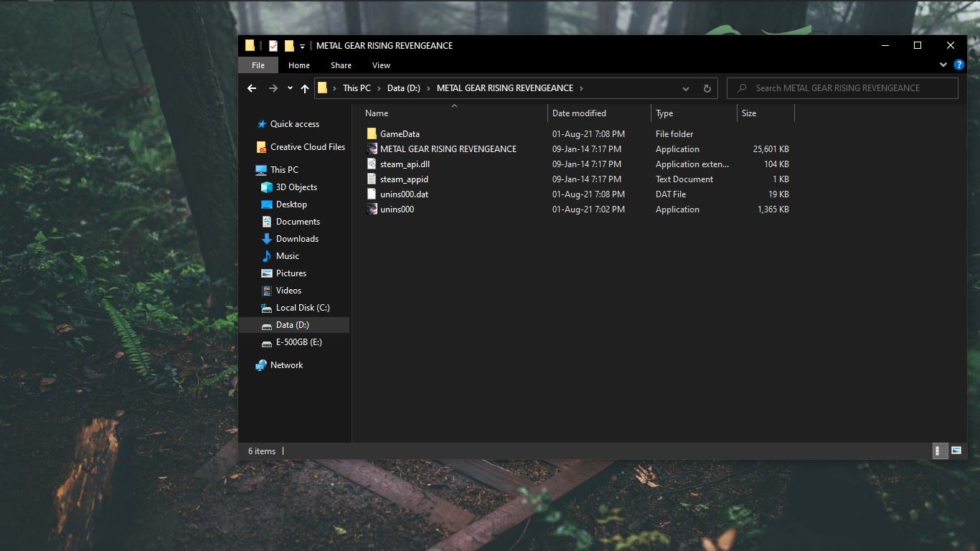The image size is (980, 551).
Task: Click Properties icon in quick access toolbar
Action: coord(273,46)
